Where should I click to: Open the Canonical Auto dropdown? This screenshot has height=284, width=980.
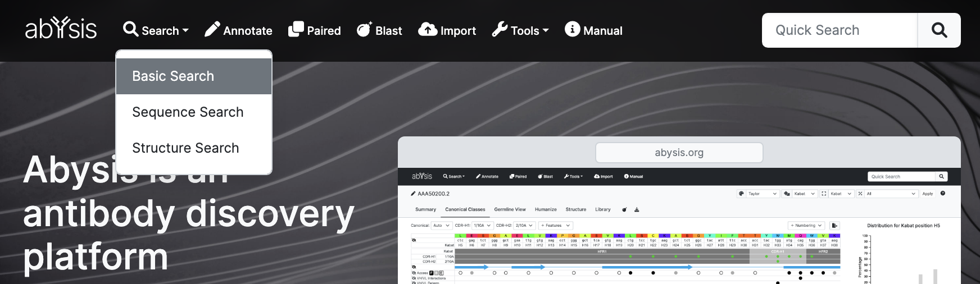click(x=442, y=226)
